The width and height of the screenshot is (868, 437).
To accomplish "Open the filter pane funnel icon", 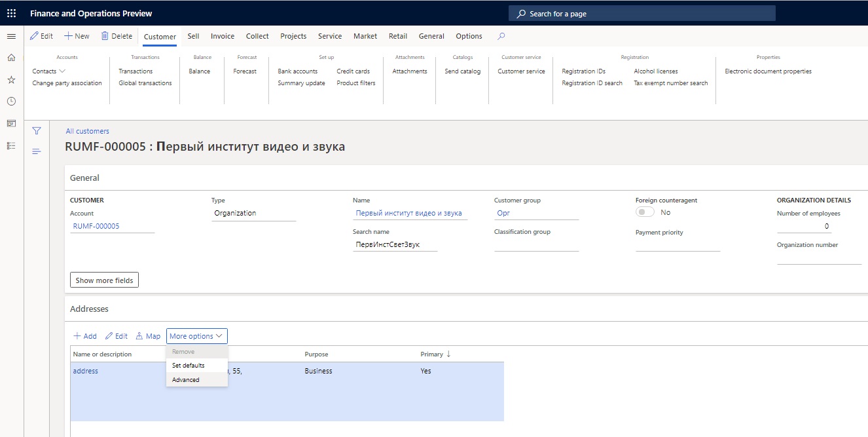I will click(37, 130).
